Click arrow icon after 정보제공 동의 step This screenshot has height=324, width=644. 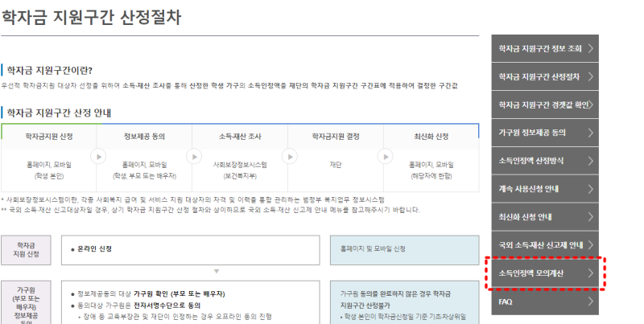coord(194,156)
